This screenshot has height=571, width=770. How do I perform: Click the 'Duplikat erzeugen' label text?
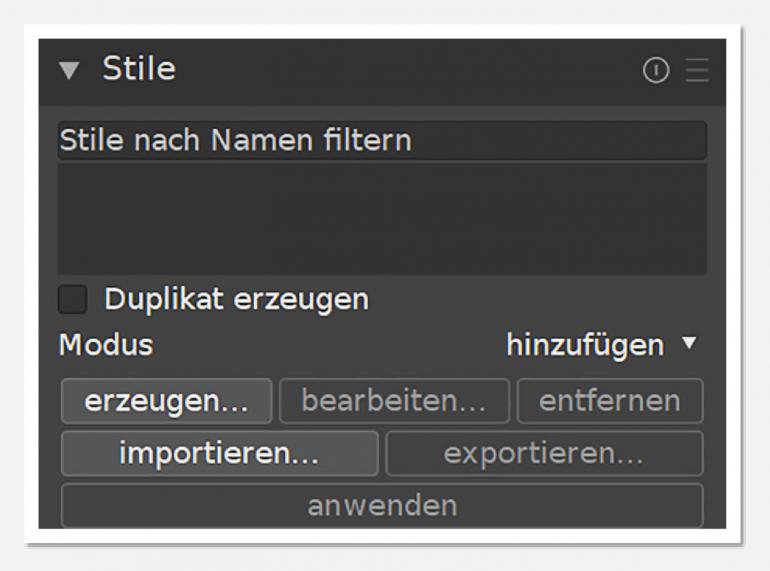click(x=236, y=299)
